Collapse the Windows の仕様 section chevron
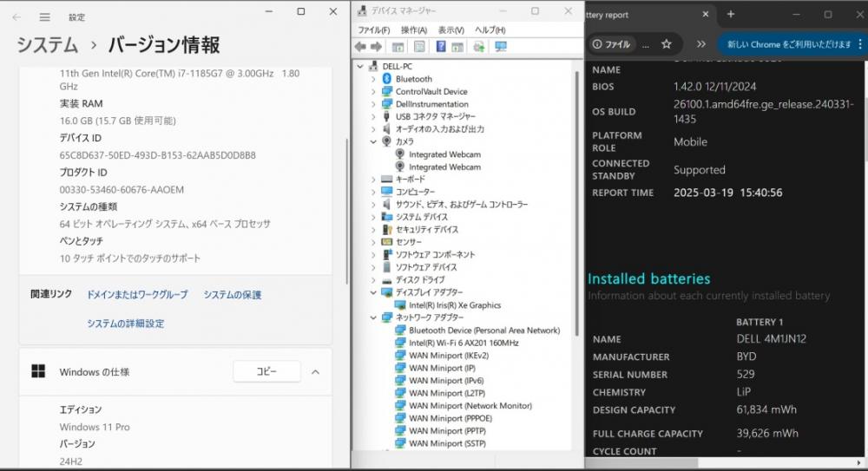868x471 pixels. coord(316,372)
